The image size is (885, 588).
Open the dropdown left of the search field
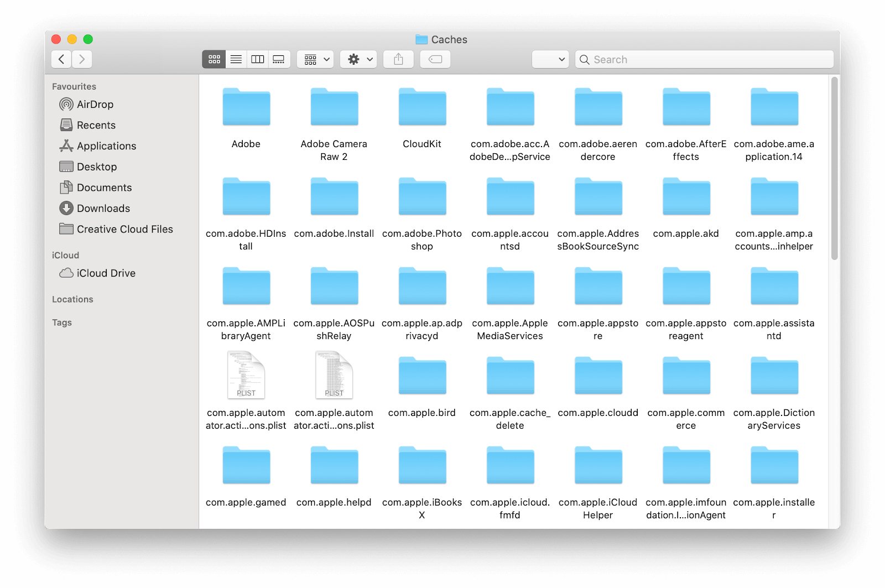550,59
